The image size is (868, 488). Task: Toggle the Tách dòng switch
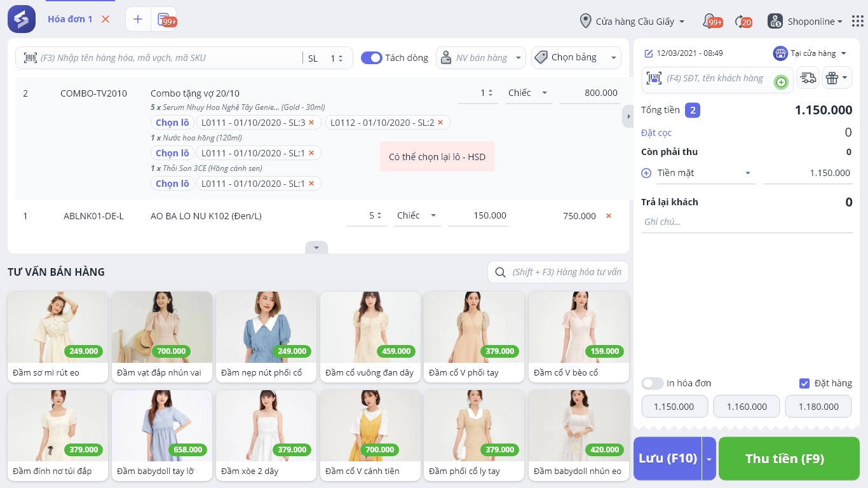(x=371, y=58)
